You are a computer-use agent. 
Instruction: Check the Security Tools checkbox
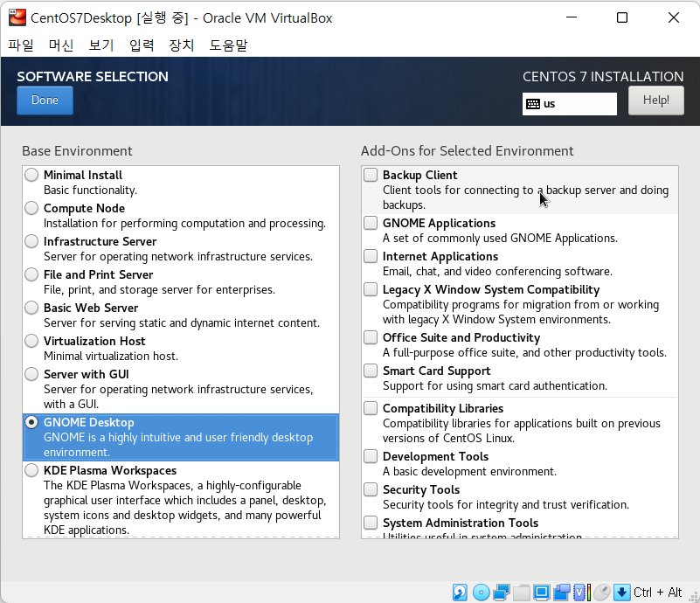(x=371, y=489)
